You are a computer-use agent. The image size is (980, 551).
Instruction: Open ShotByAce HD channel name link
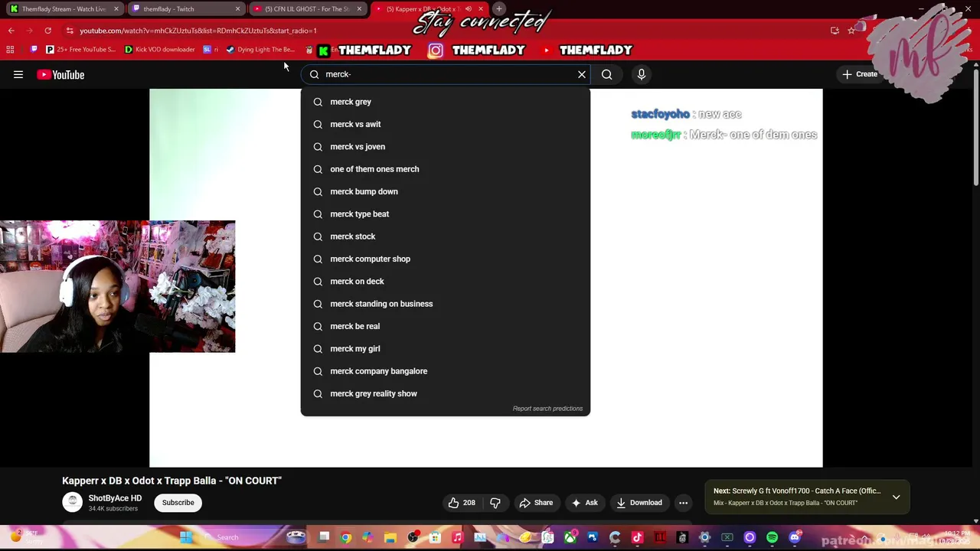point(115,498)
